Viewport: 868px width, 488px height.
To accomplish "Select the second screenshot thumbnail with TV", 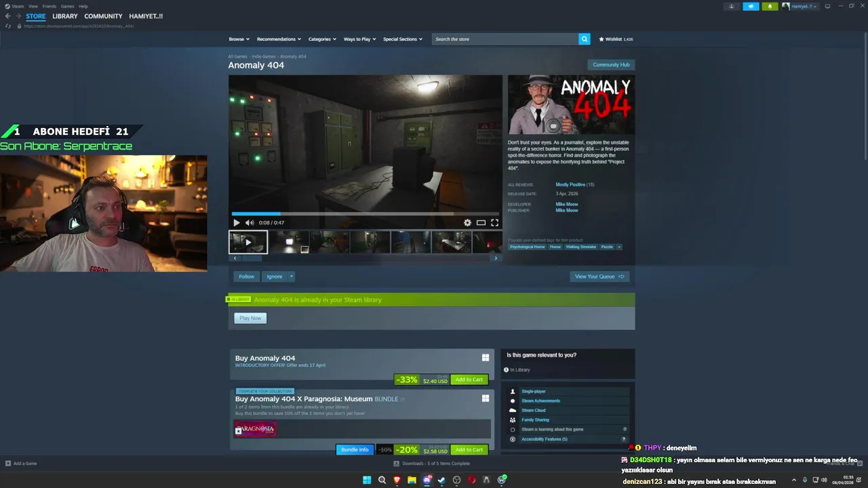I will click(289, 242).
